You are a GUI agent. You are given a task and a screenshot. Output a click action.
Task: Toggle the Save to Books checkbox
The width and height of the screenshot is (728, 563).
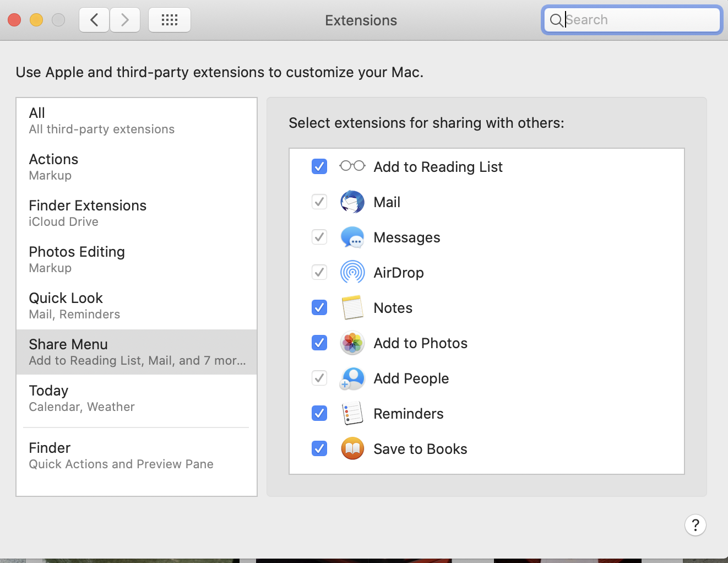pos(319,448)
